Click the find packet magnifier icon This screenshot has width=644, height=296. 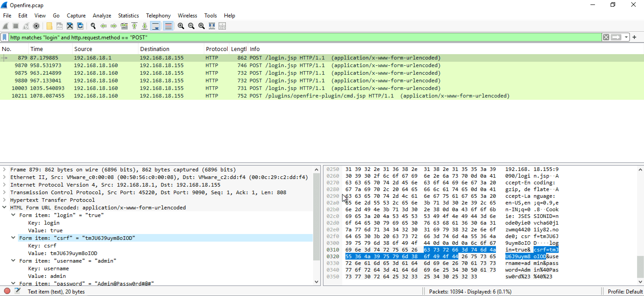(x=93, y=26)
